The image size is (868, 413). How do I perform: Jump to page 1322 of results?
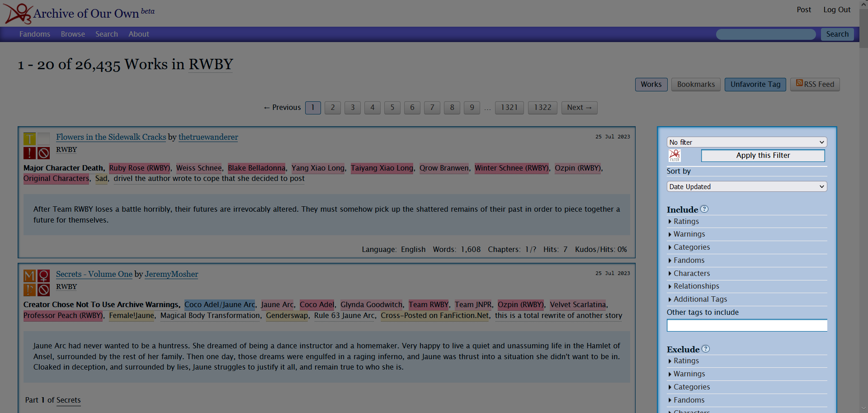click(x=542, y=107)
